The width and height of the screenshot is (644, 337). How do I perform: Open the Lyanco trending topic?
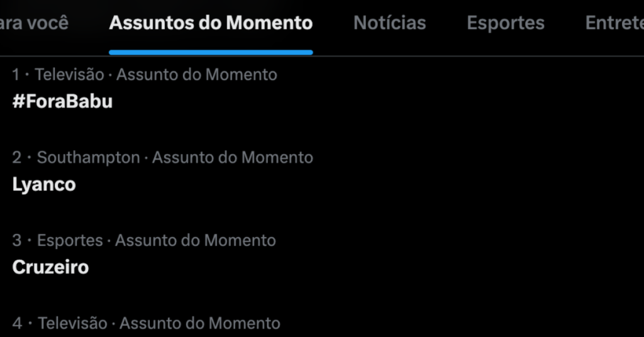point(44,184)
